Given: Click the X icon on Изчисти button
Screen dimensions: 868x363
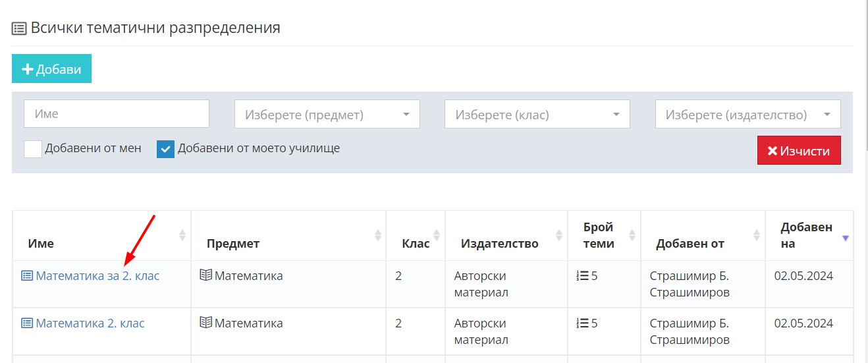Looking at the screenshot, I should pyautogui.click(x=773, y=151).
